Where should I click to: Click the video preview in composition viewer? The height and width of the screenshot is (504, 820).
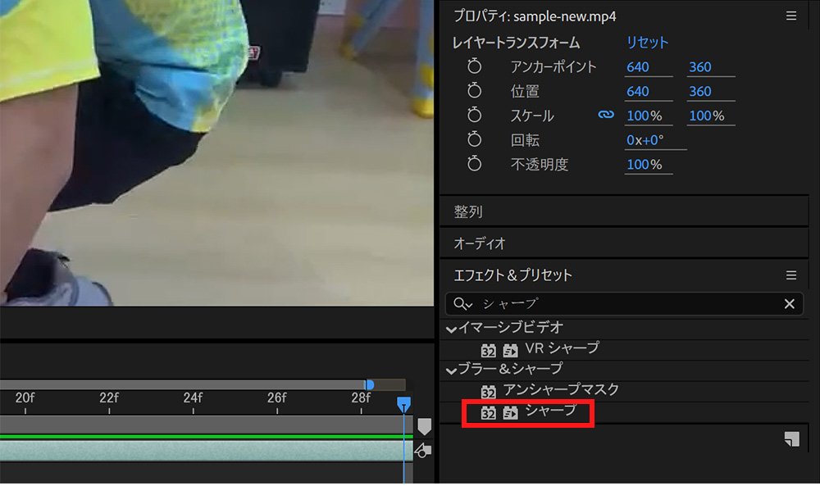(216, 152)
